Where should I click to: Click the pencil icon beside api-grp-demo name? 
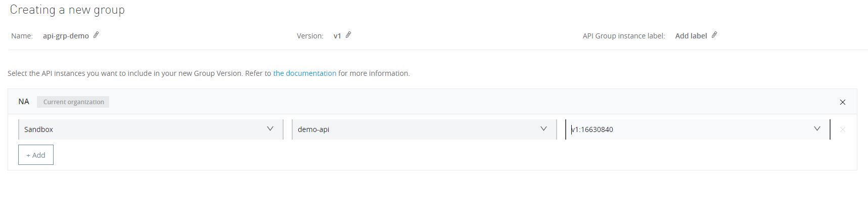pos(96,35)
